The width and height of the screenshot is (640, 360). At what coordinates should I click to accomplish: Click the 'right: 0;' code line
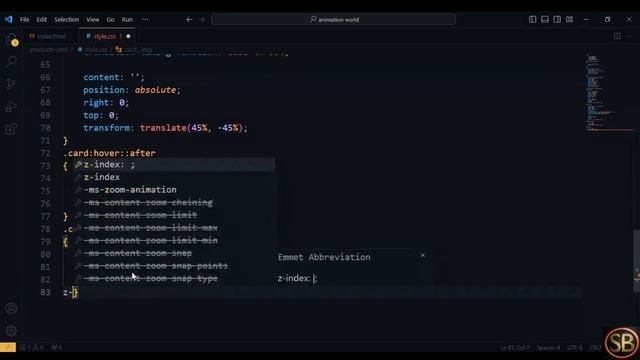pos(106,102)
